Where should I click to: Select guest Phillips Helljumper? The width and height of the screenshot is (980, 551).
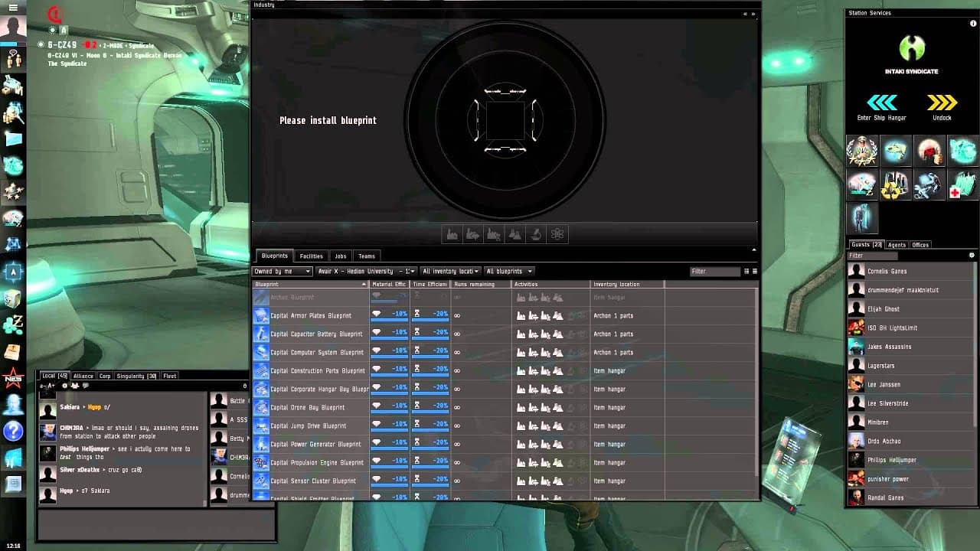(x=910, y=460)
